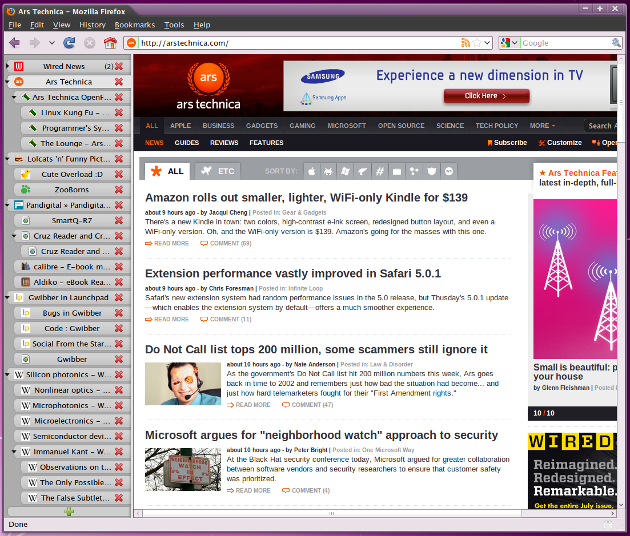
Task: Click the RSS feed icon in address bar
Action: [x=466, y=43]
